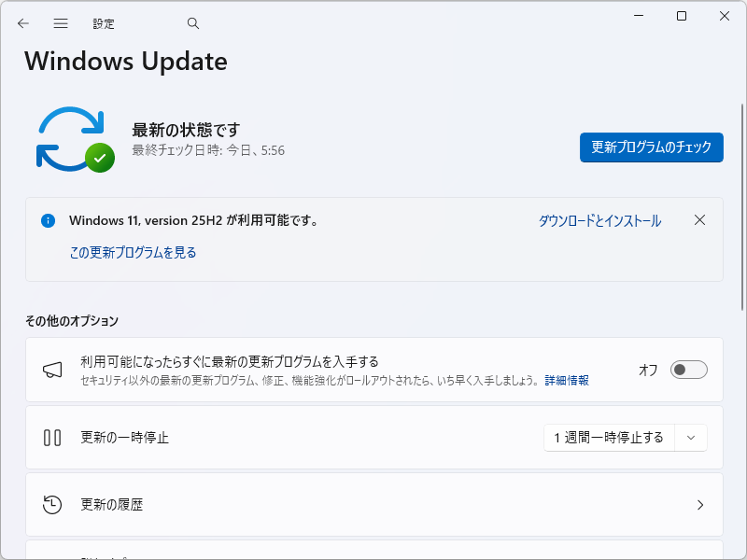The height and width of the screenshot is (560, 747).
Task: Click the blue info icon in the update banner
Action: pyautogui.click(x=48, y=220)
